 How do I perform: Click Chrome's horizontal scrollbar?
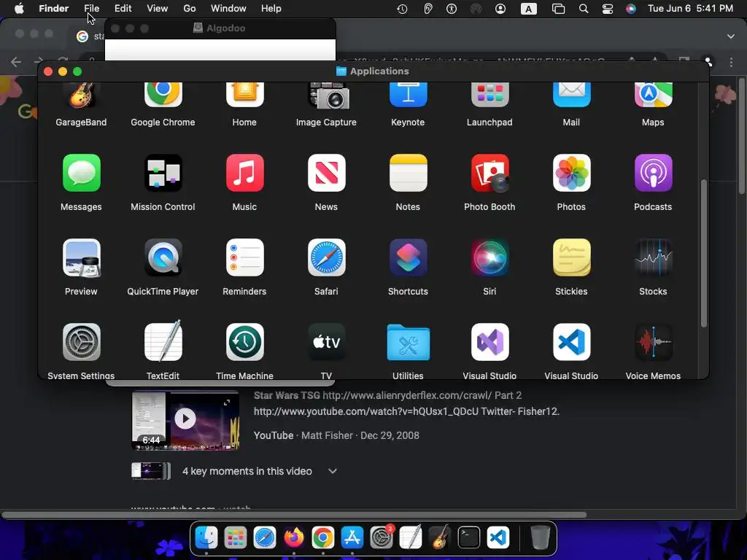pyautogui.click(x=294, y=515)
